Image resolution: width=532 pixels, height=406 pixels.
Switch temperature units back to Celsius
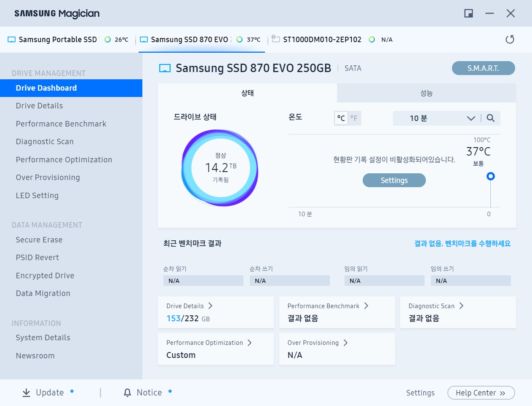341,118
